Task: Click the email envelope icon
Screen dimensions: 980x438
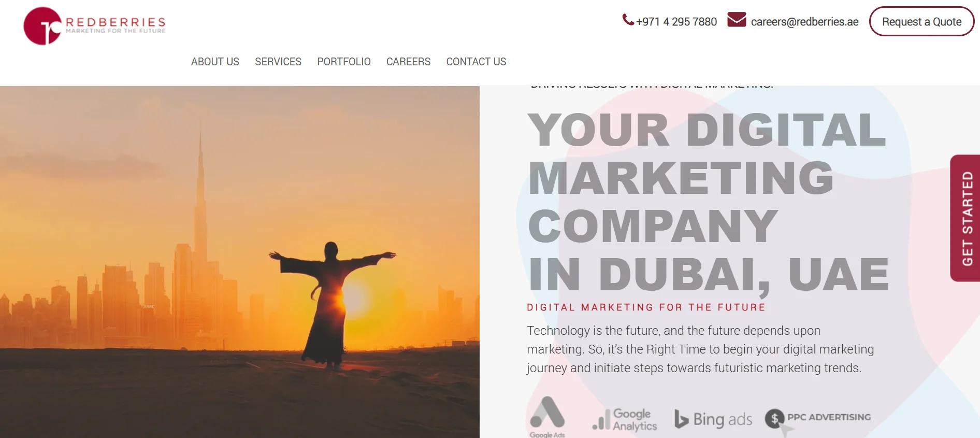Action: tap(737, 20)
